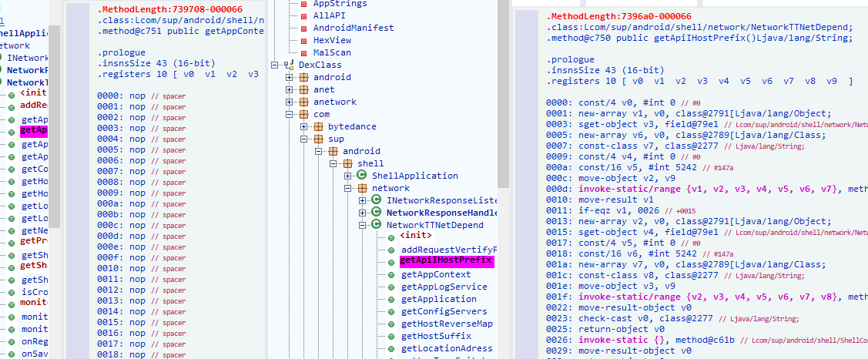Screen dimensions: 868x359
Task: Click the red MalScan icon
Action: click(x=303, y=52)
